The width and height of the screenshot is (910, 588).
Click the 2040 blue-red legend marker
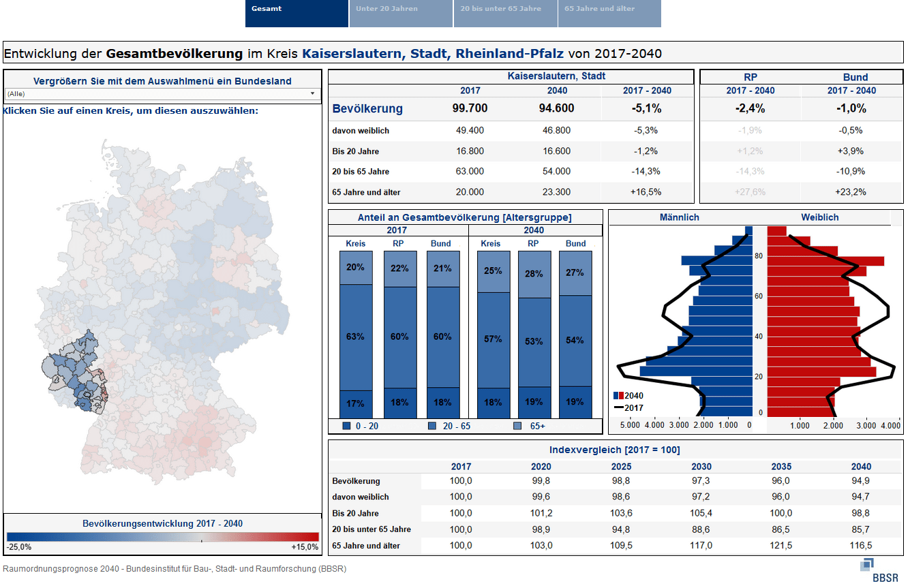click(x=619, y=395)
